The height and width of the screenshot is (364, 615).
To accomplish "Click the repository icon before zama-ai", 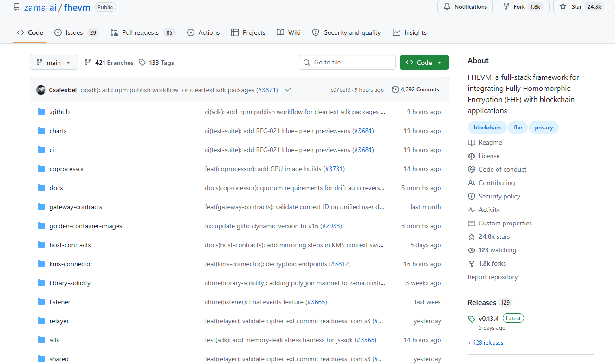I will pyautogui.click(x=17, y=7).
